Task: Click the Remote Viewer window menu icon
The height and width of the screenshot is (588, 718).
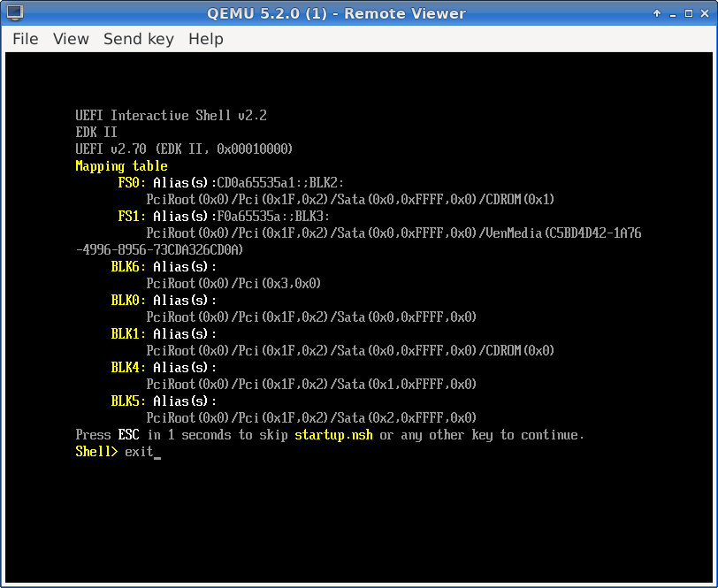Action: pos(13,13)
